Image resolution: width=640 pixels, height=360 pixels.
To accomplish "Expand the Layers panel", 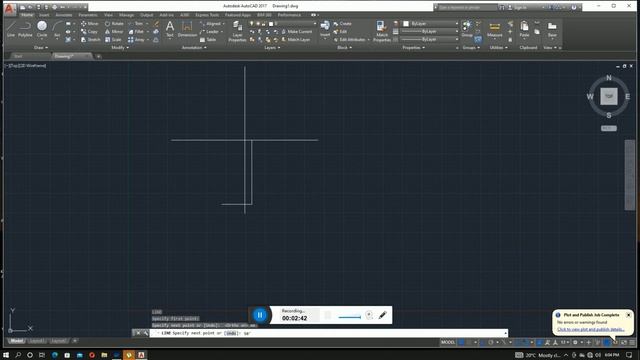I will [272, 48].
